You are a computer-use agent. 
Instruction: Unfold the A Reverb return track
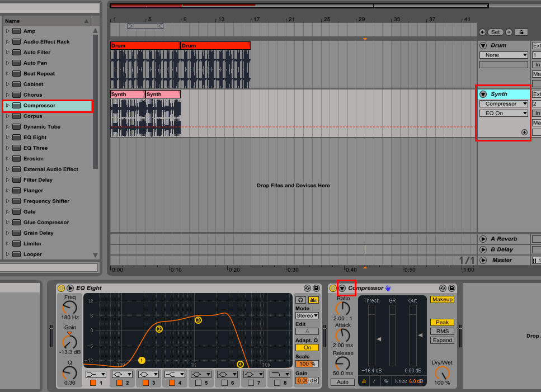click(x=483, y=239)
